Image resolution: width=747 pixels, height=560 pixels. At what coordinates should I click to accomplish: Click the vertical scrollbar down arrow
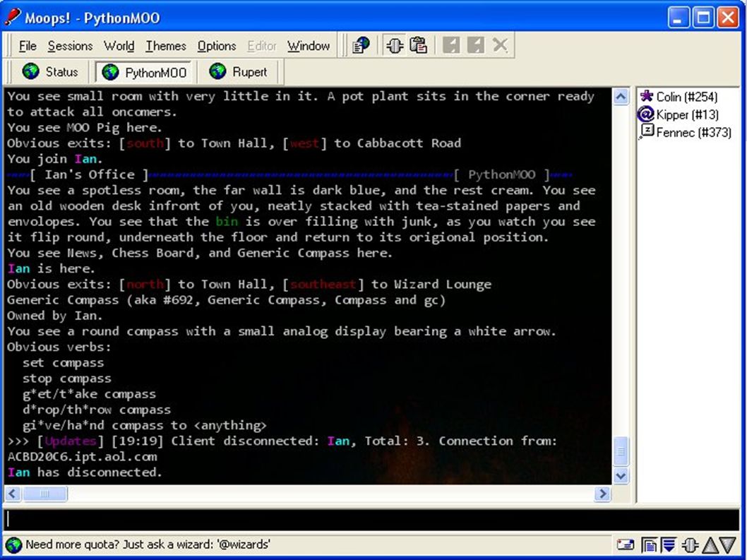coord(621,476)
